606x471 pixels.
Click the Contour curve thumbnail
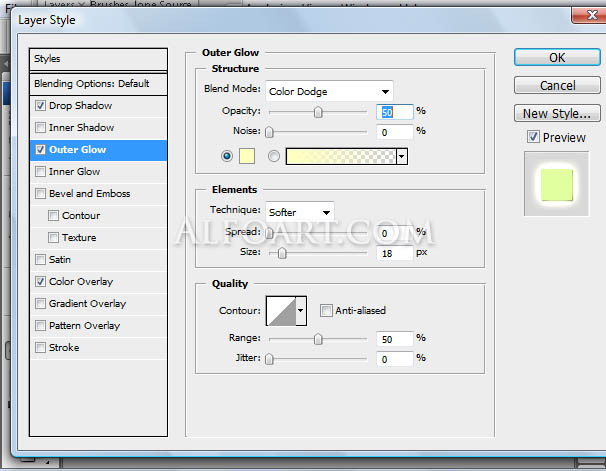[281, 311]
